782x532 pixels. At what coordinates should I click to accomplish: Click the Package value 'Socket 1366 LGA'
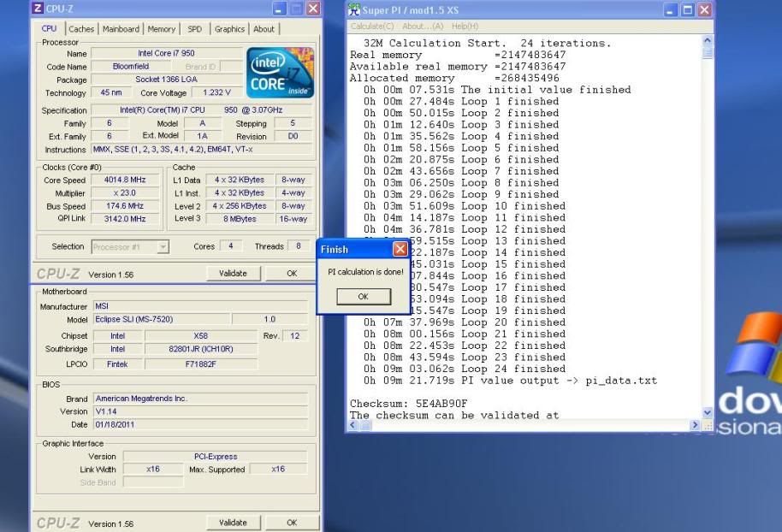click(x=166, y=79)
